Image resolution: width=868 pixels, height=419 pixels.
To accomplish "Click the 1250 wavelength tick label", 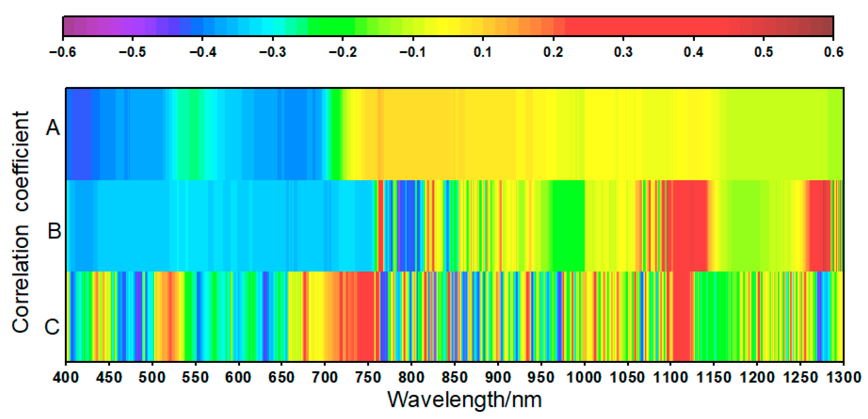I will tap(800, 377).
